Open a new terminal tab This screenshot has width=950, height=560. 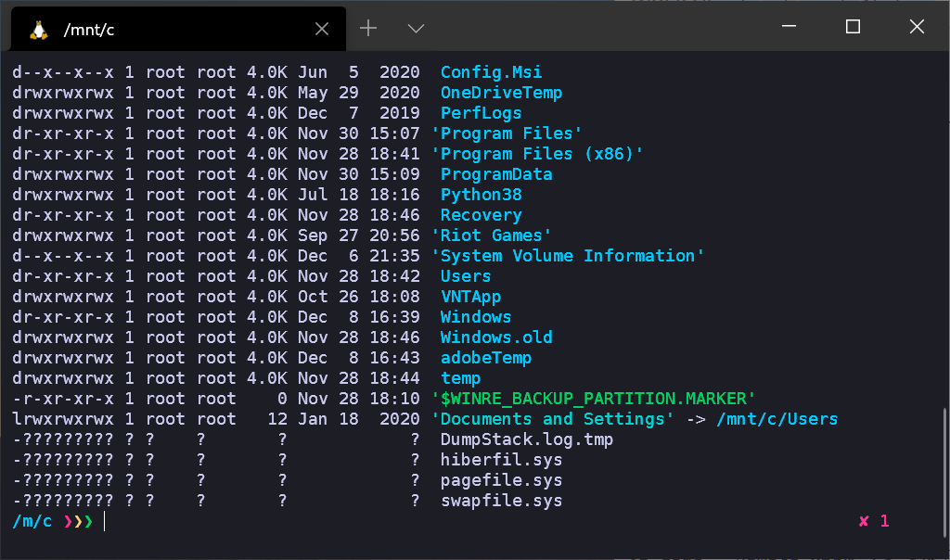[367, 29]
